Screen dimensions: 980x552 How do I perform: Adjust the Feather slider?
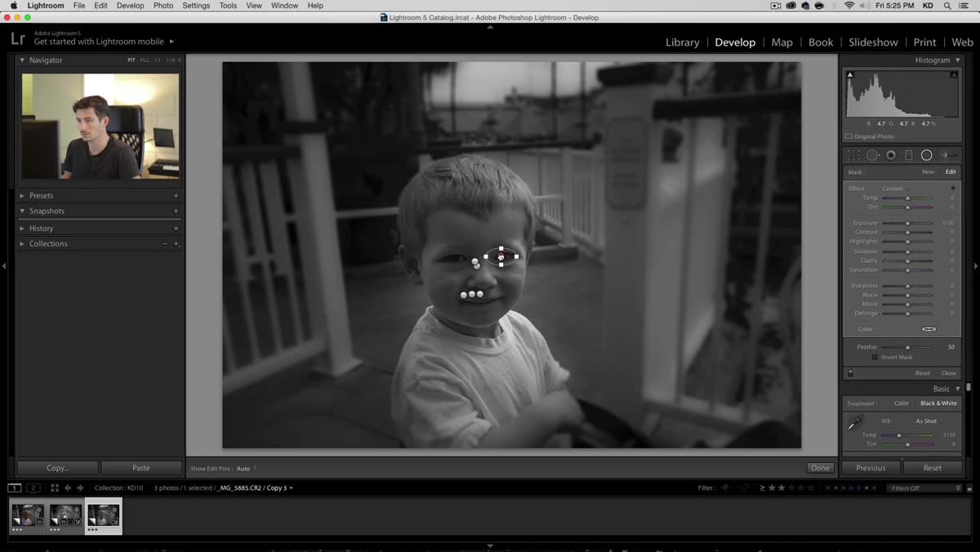point(906,348)
